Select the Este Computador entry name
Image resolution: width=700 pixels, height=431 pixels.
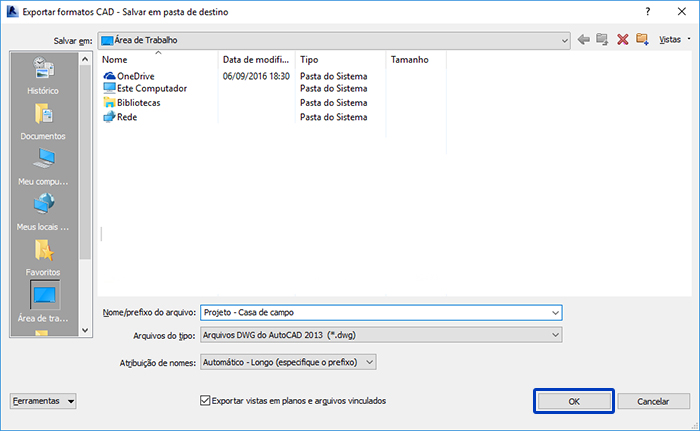pos(152,88)
